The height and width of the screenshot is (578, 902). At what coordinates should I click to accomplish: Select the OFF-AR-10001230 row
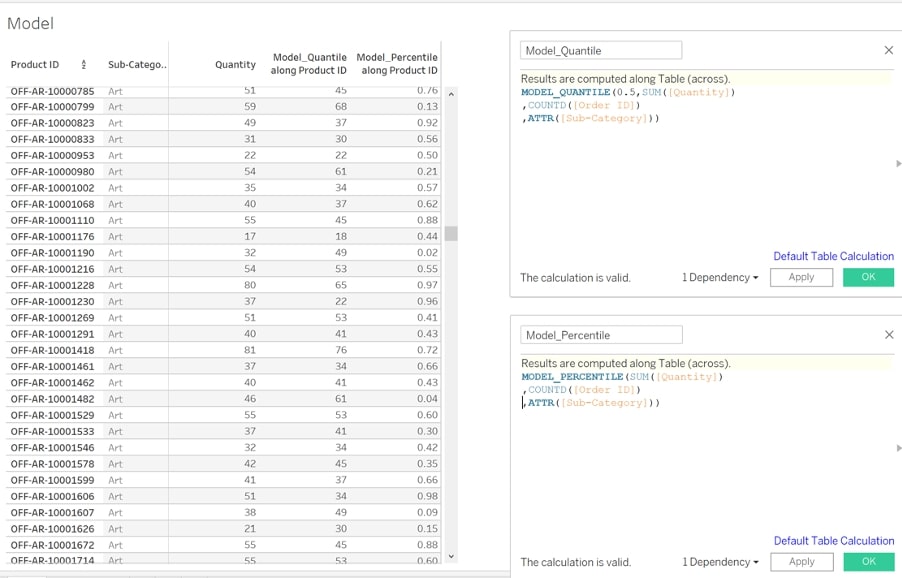tap(223, 301)
